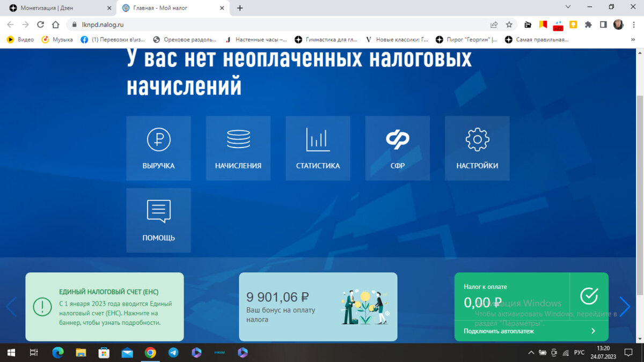Open the Начисления section
644x362 pixels.
coord(238,148)
